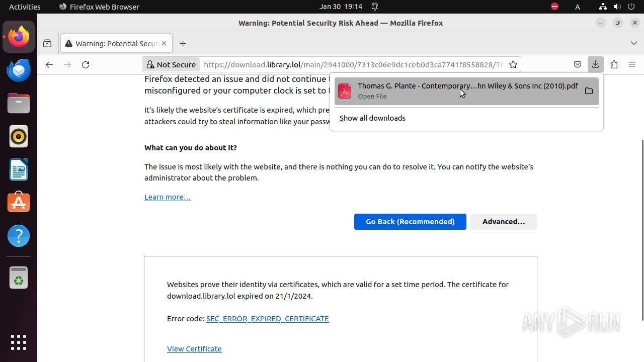
Task: Select the 'Warning: Potential Security Risk' tab
Action: coord(117,43)
